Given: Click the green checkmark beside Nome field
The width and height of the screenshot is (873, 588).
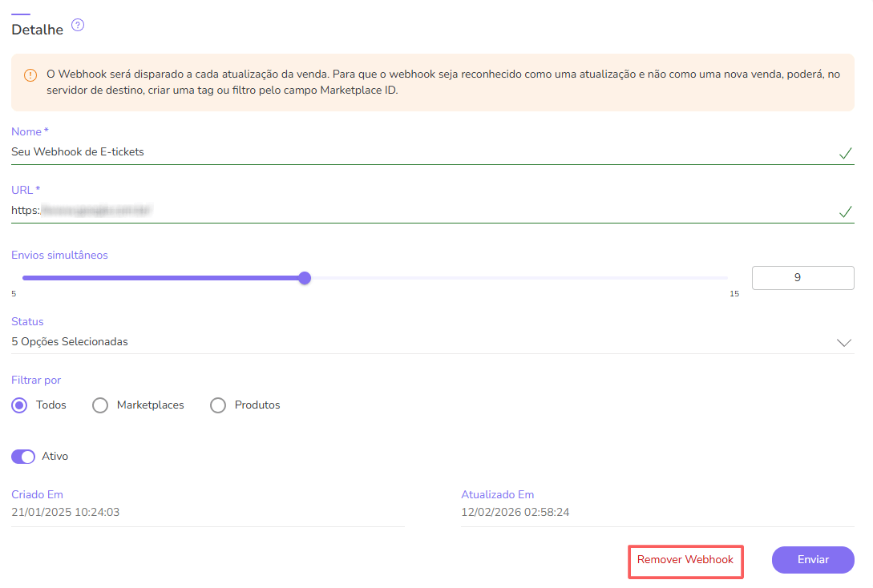Looking at the screenshot, I should coord(846,152).
